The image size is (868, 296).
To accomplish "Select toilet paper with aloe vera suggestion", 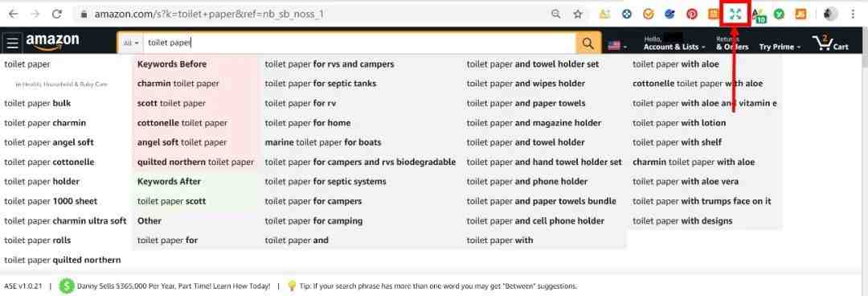I will tap(686, 181).
